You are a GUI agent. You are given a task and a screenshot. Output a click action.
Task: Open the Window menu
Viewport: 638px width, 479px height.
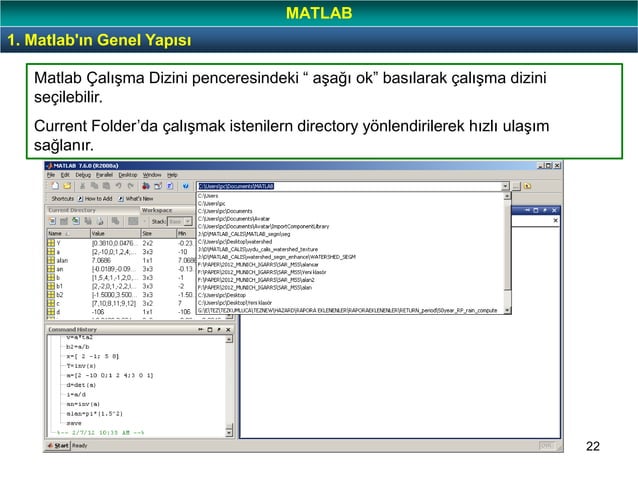click(x=152, y=175)
